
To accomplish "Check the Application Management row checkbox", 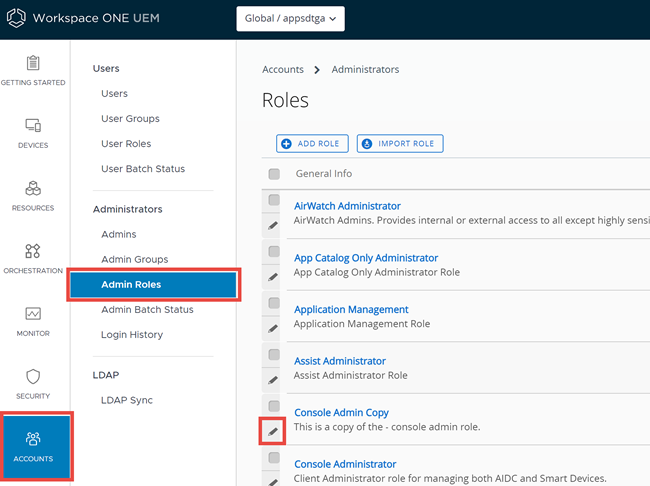I will tap(274, 303).
